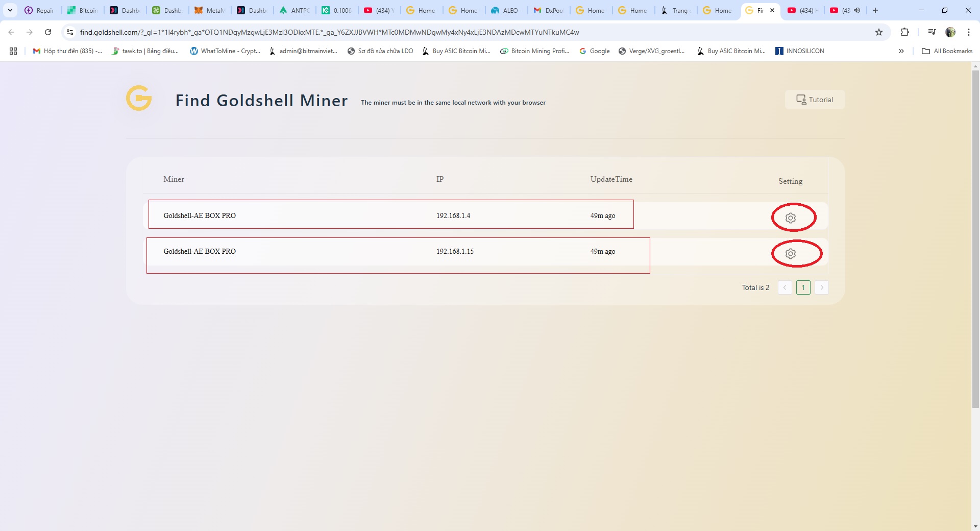Click IP address 192.168.1.4
Screen dimensions: 980x531
(453, 215)
